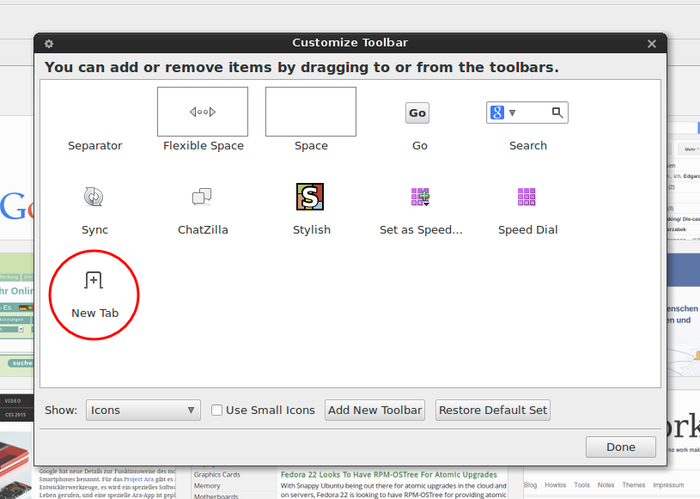Enable Use Small Icons checkbox
700x499 pixels.
217,410
